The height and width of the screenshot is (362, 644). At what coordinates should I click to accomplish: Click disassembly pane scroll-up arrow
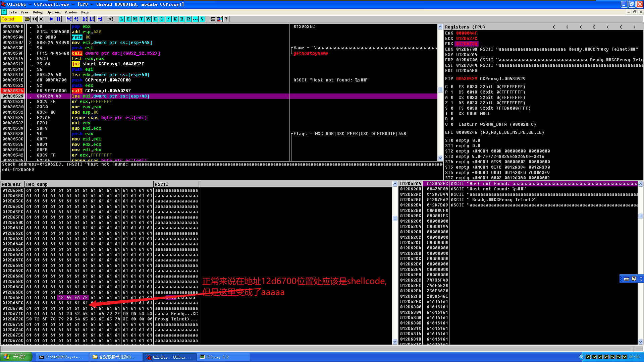coord(440,26)
